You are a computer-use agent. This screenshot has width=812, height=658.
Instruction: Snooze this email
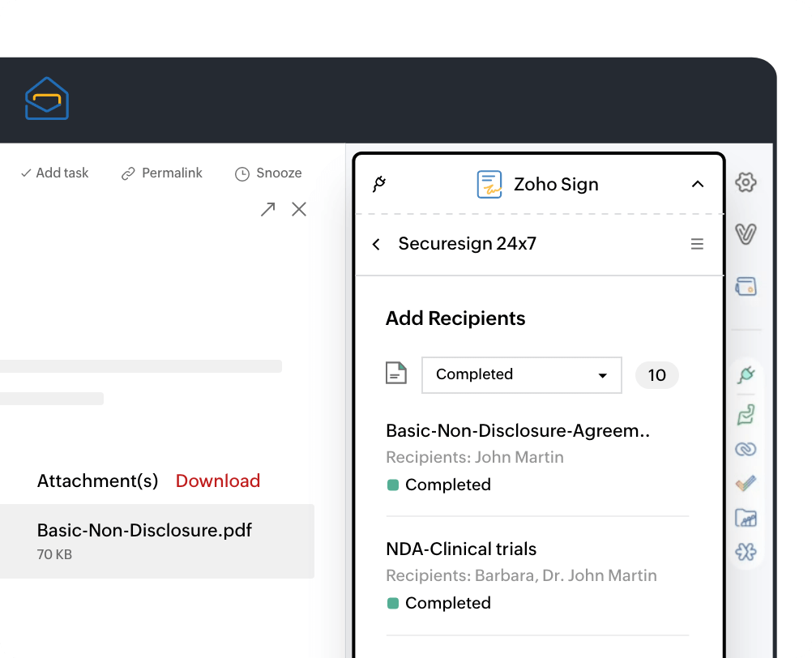[x=268, y=173]
